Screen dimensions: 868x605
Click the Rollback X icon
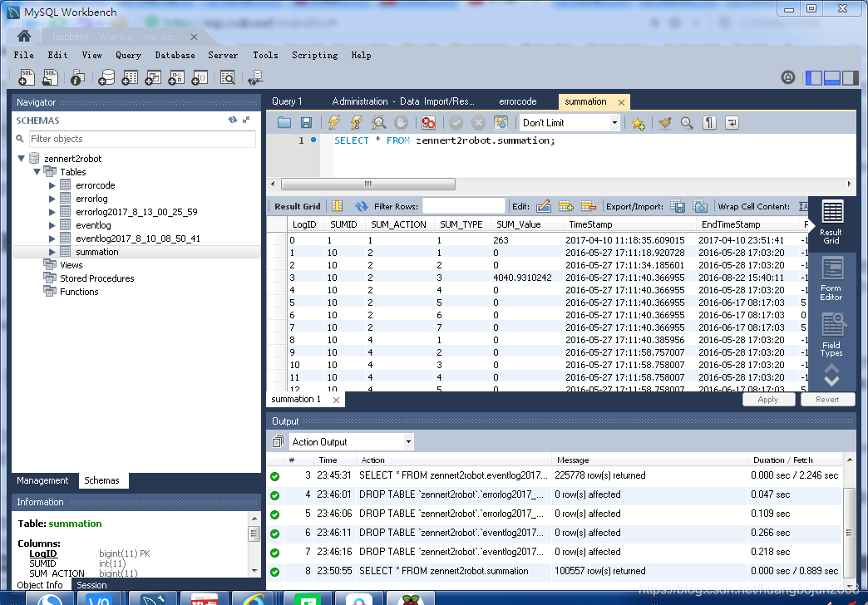pyautogui.click(x=478, y=122)
